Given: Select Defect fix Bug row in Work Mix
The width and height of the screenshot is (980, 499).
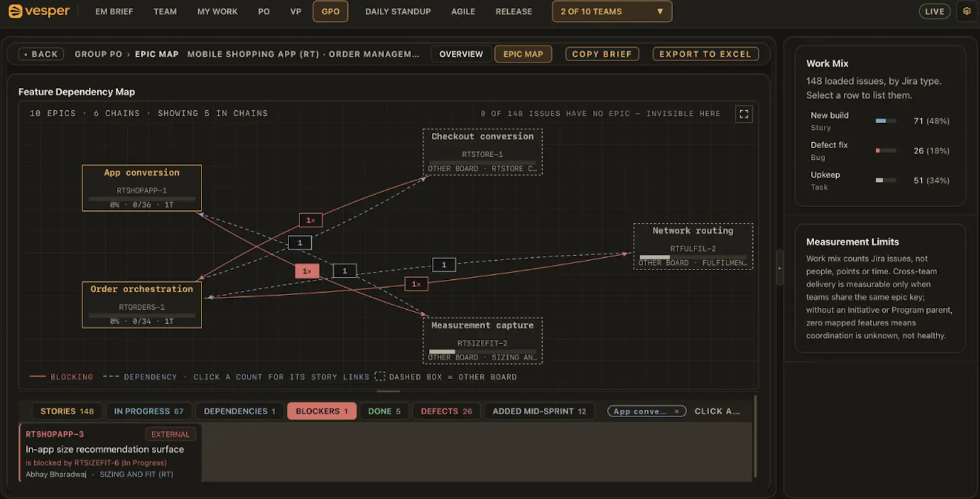Looking at the screenshot, I should (x=880, y=151).
